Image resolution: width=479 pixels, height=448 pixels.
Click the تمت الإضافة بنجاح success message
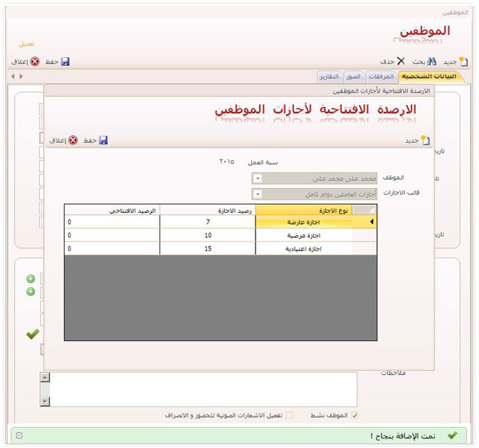pos(403,435)
